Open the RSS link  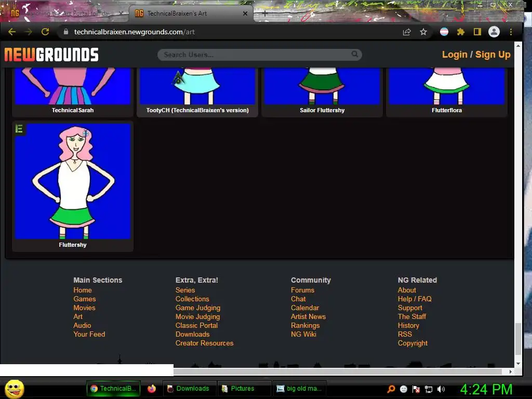405,334
